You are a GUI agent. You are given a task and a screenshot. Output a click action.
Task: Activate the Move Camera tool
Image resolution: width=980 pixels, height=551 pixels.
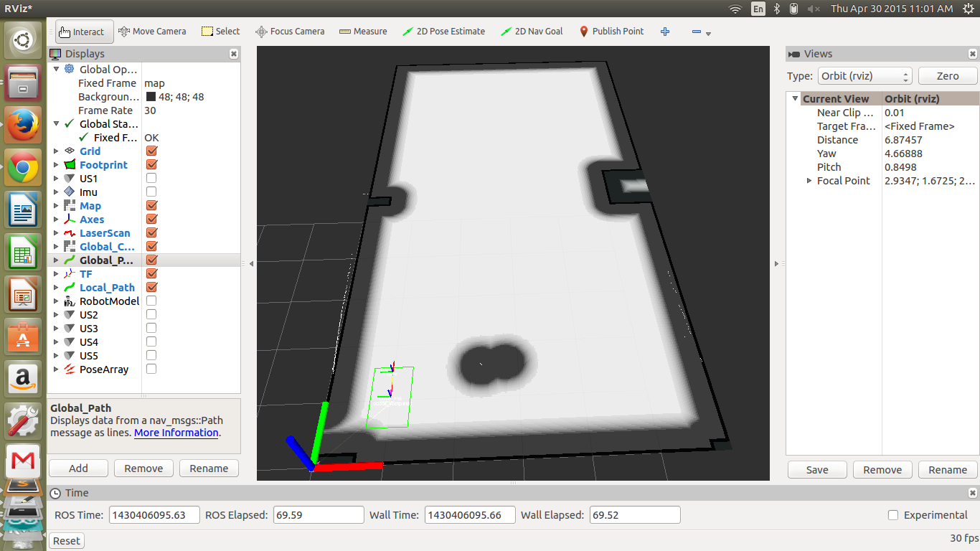(x=151, y=32)
